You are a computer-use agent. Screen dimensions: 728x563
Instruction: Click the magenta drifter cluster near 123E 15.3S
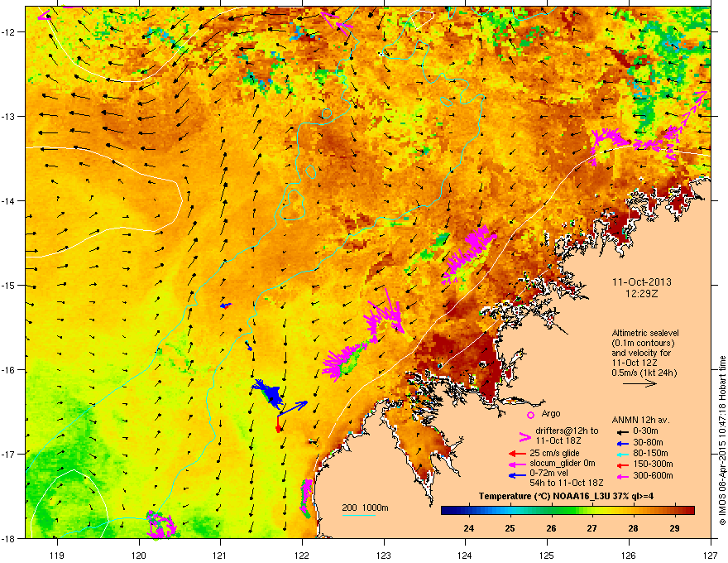pos(384,311)
